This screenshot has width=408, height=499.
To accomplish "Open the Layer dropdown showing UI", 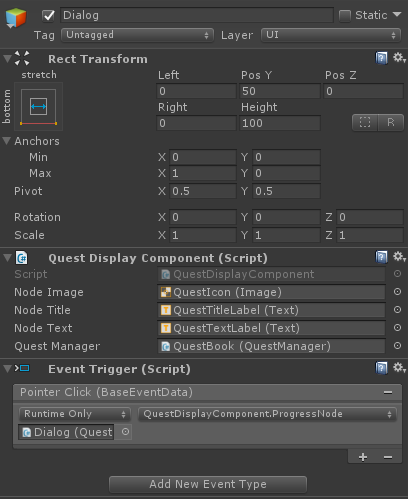I will coord(330,35).
